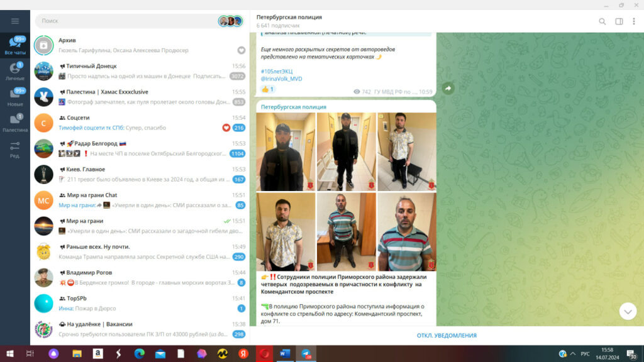The height and width of the screenshot is (362, 644).
Task: Click the #105летЭКЦ hashtag
Action: point(277,72)
